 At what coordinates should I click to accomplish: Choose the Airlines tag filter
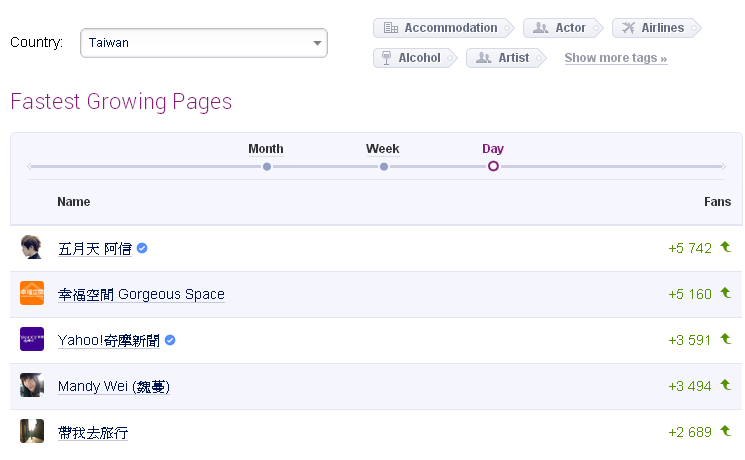point(655,28)
